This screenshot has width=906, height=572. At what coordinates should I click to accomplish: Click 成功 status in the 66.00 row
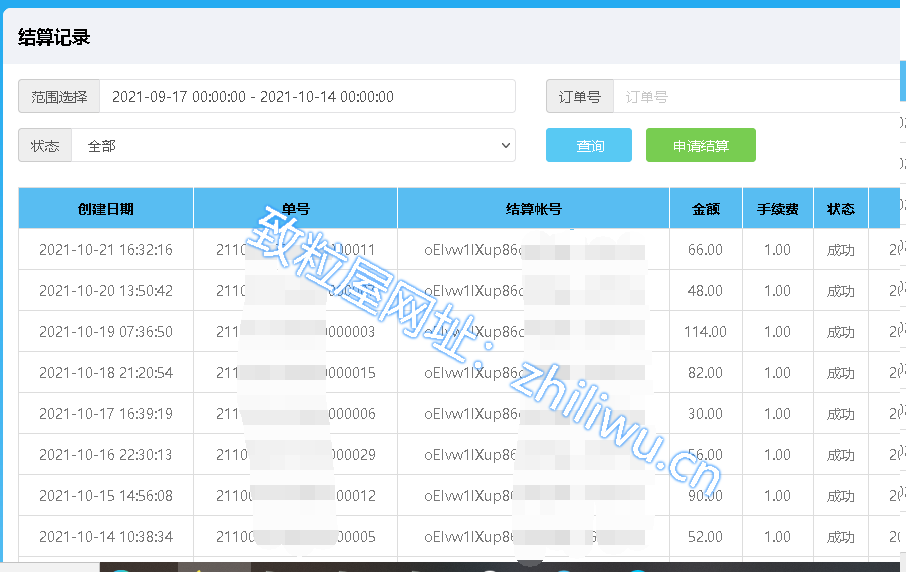841,250
